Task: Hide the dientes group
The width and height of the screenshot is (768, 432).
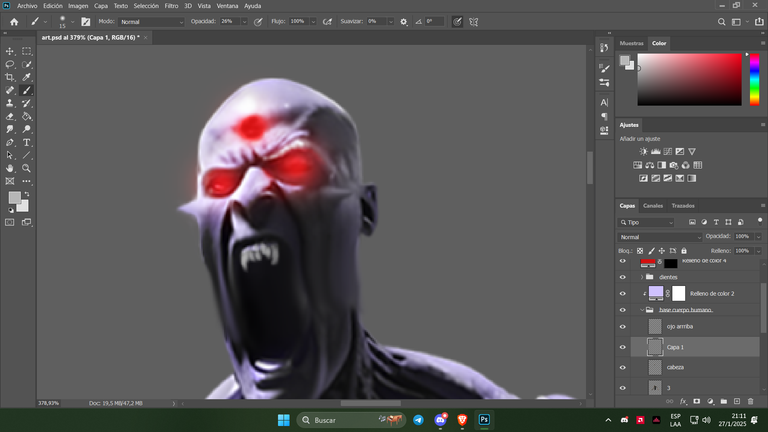Action: point(623,277)
